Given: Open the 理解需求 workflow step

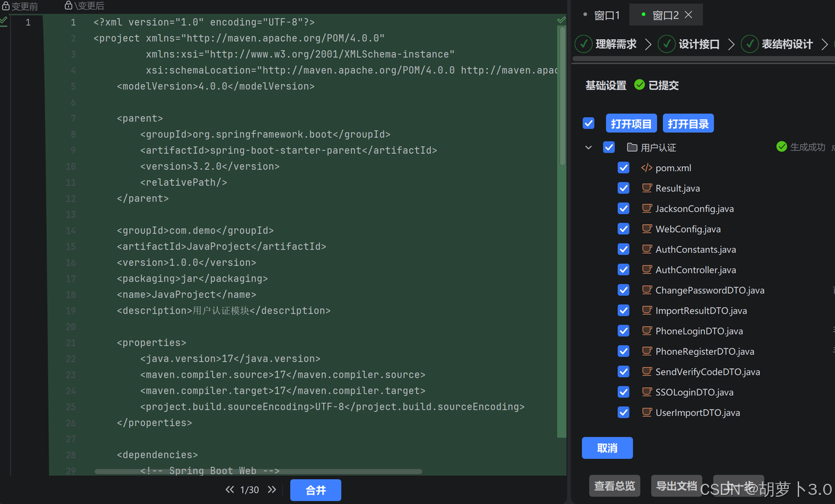Looking at the screenshot, I should pos(616,44).
